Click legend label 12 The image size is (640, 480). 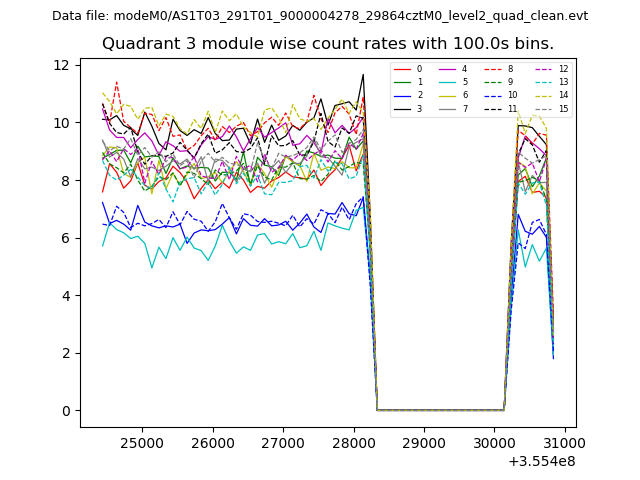563,69
